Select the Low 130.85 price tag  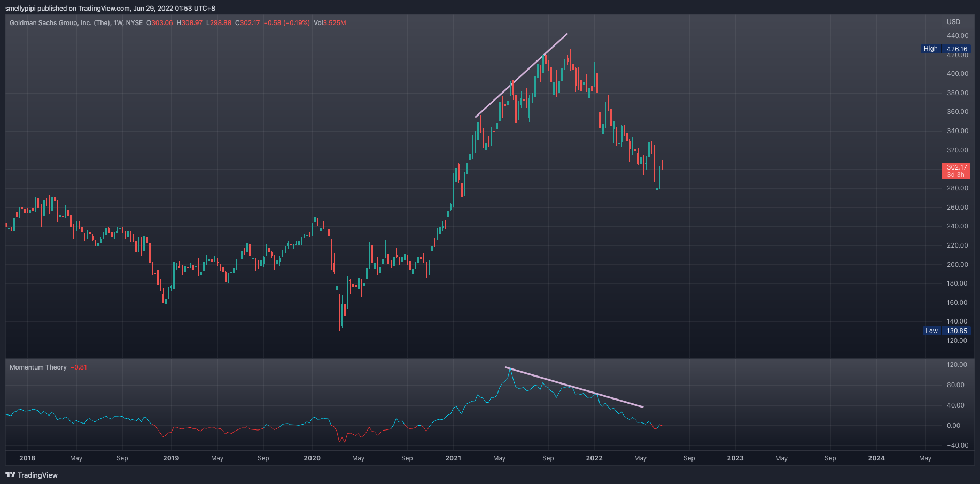947,331
